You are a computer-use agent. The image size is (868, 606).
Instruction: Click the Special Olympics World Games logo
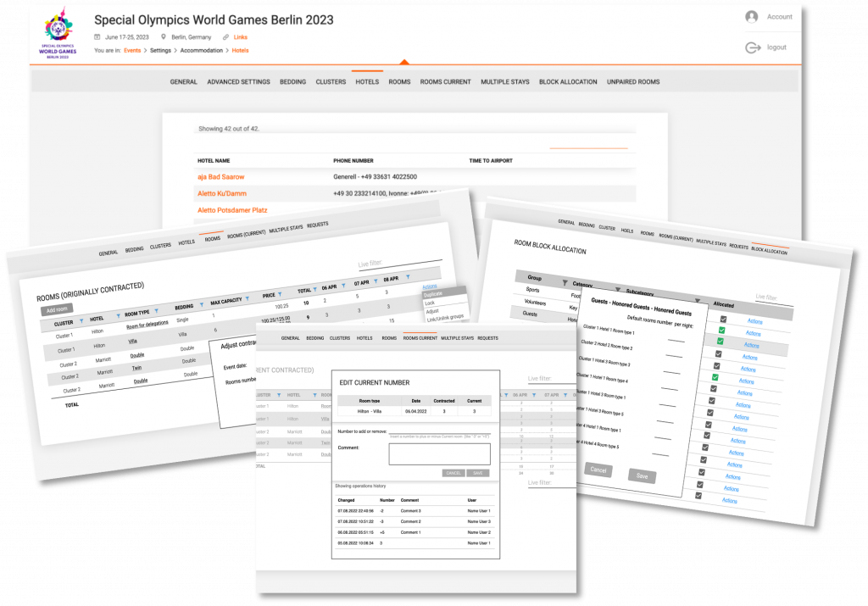(x=58, y=32)
